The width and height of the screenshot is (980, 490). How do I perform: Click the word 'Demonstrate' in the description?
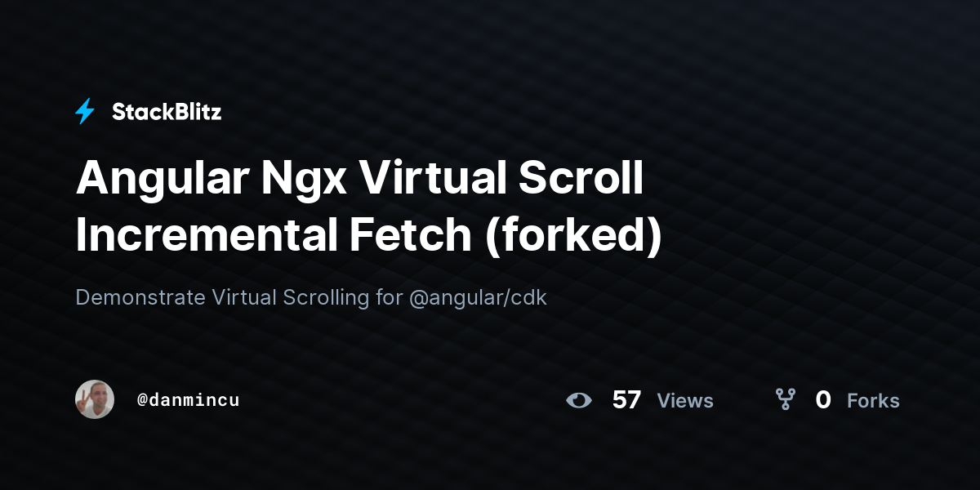click(140, 297)
